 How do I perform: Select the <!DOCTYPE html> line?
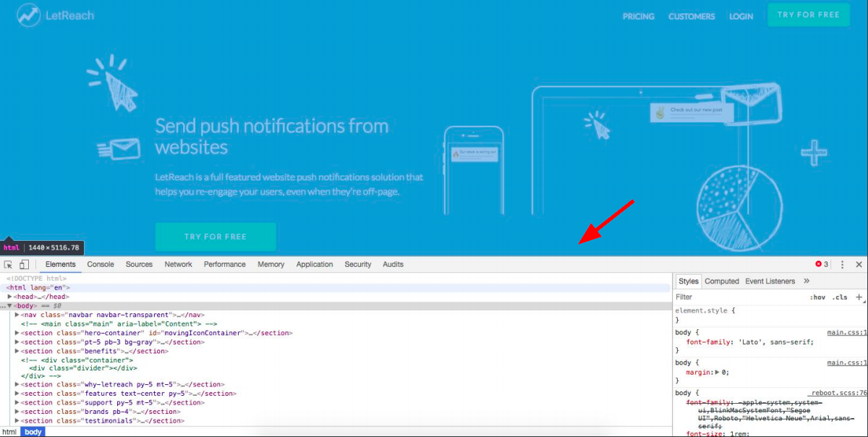coord(35,279)
